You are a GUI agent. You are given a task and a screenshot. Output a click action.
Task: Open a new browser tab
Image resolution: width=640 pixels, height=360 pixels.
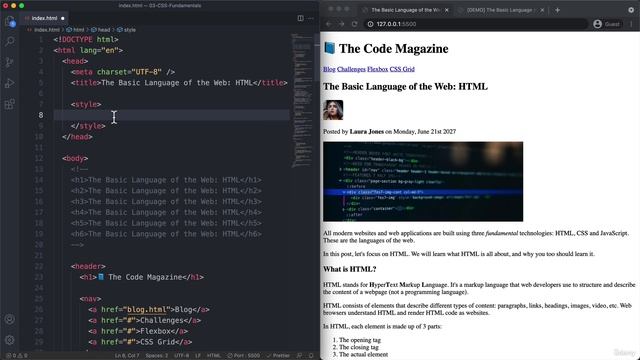pyautogui.click(x=558, y=10)
